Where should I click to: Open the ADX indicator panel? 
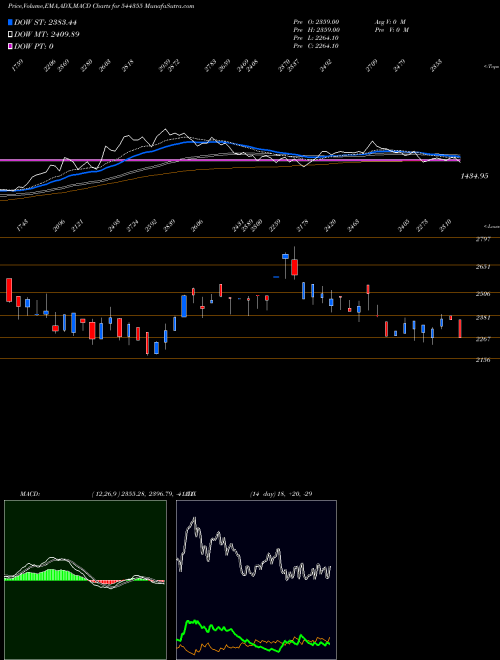[256, 580]
